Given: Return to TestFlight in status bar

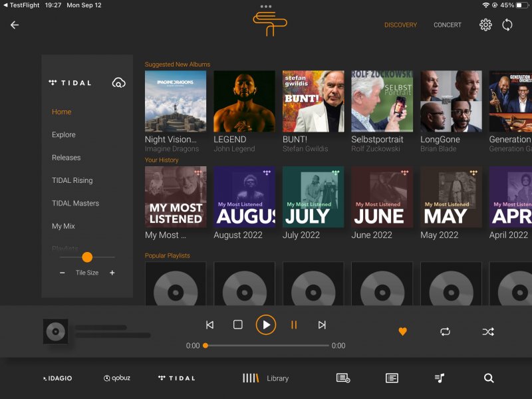Looking at the screenshot, I should 21,5.
